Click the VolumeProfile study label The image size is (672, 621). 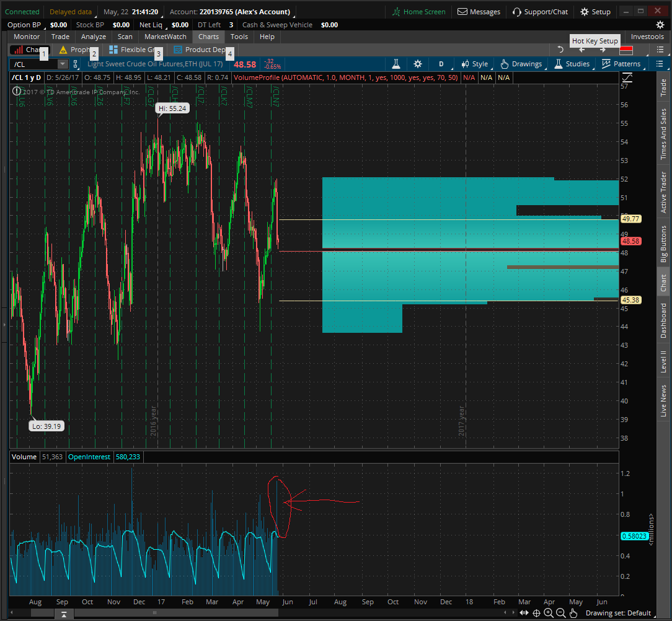click(x=345, y=77)
